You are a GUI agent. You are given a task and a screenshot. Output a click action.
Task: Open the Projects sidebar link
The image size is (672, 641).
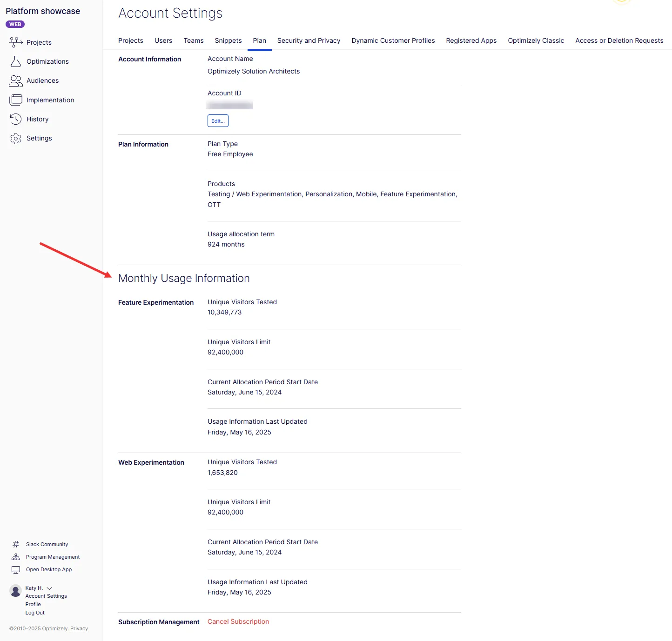(39, 42)
